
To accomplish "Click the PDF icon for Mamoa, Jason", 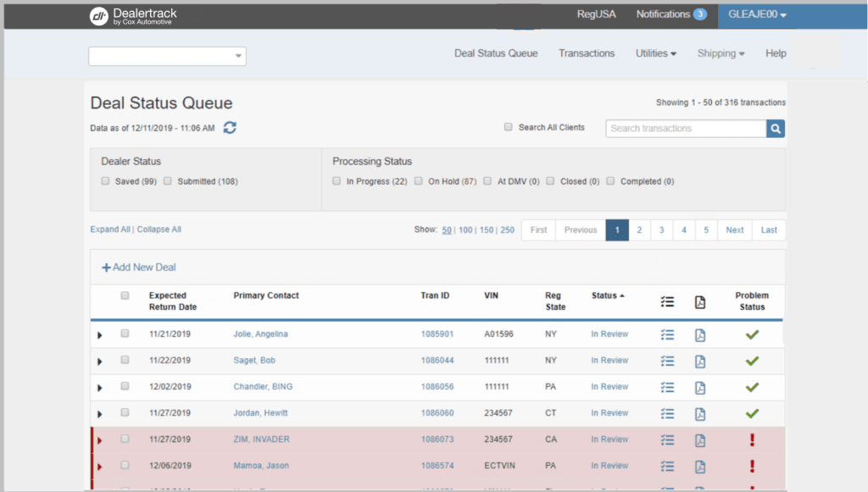I will click(699, 467).
